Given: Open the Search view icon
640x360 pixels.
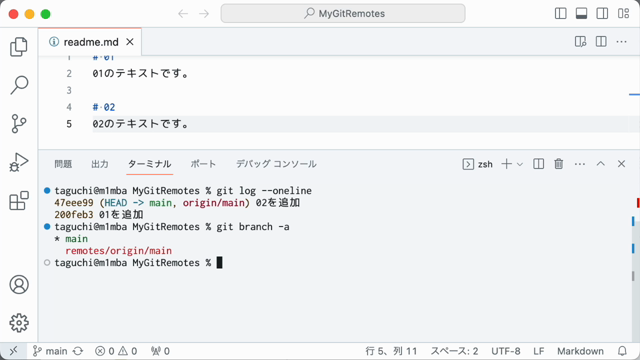Looking at the screenshot, I should point(19,85).
